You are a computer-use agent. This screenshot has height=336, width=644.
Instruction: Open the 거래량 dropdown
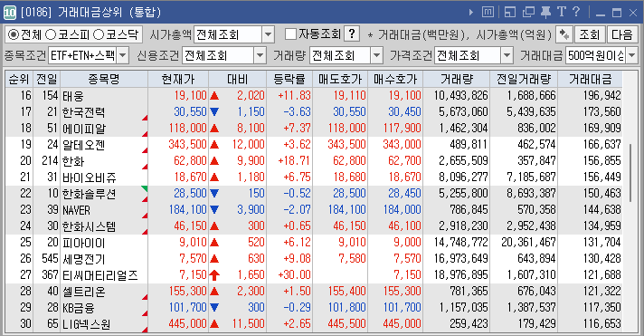[376, 55]
